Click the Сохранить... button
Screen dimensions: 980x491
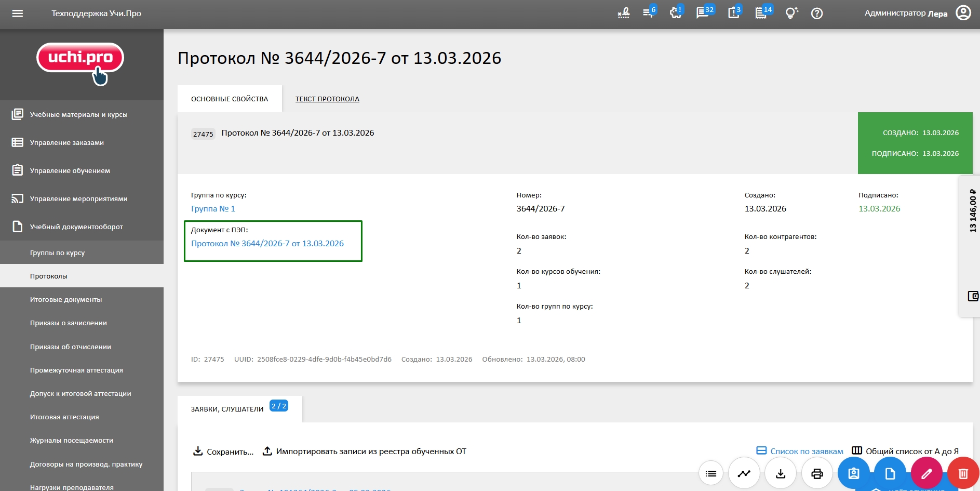[223, 452]
